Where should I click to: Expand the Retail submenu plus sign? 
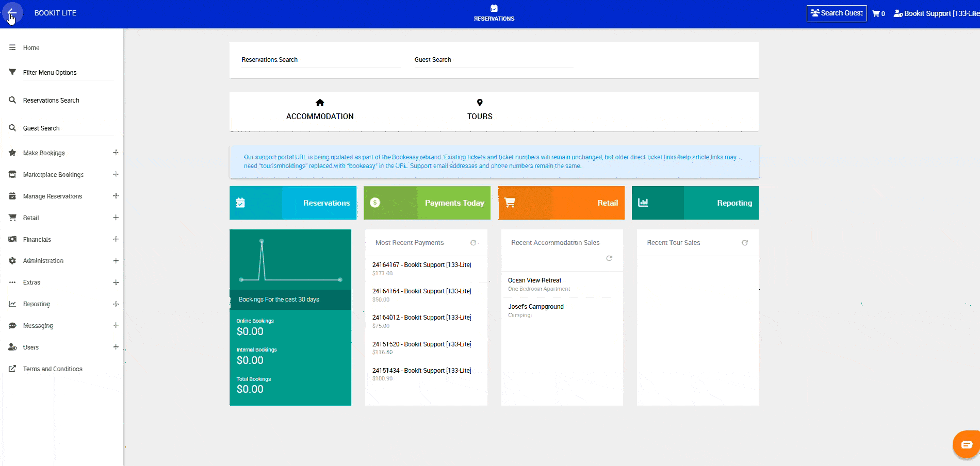[116, 218]
